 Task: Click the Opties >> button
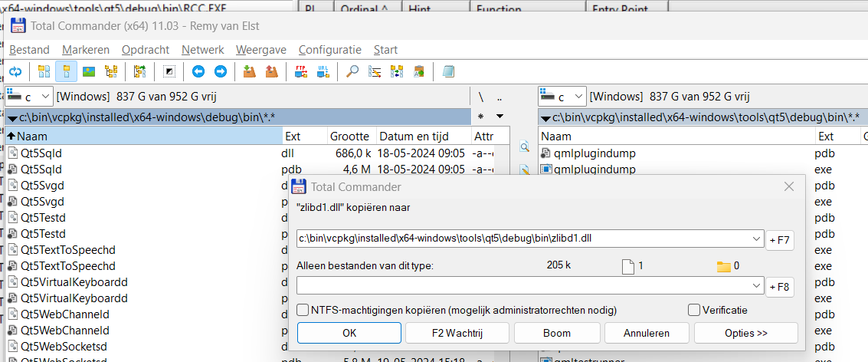pyautogui.click(x=745, y=333)
